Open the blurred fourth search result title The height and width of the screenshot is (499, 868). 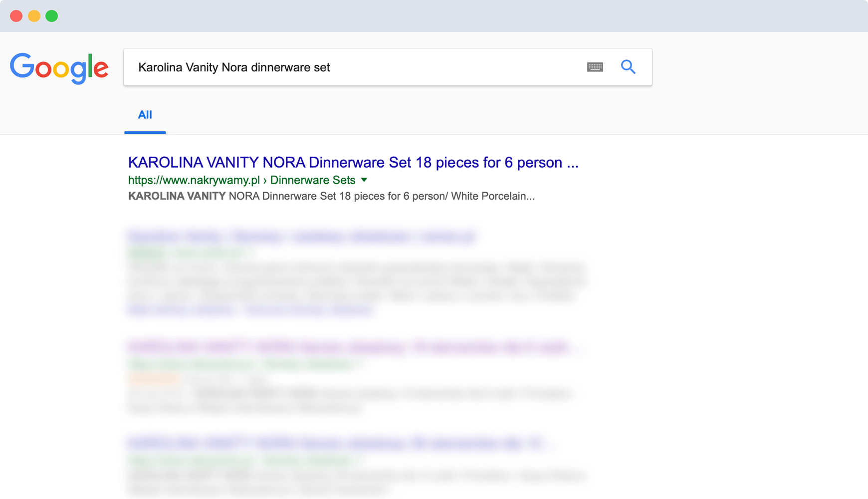[334, 443]
